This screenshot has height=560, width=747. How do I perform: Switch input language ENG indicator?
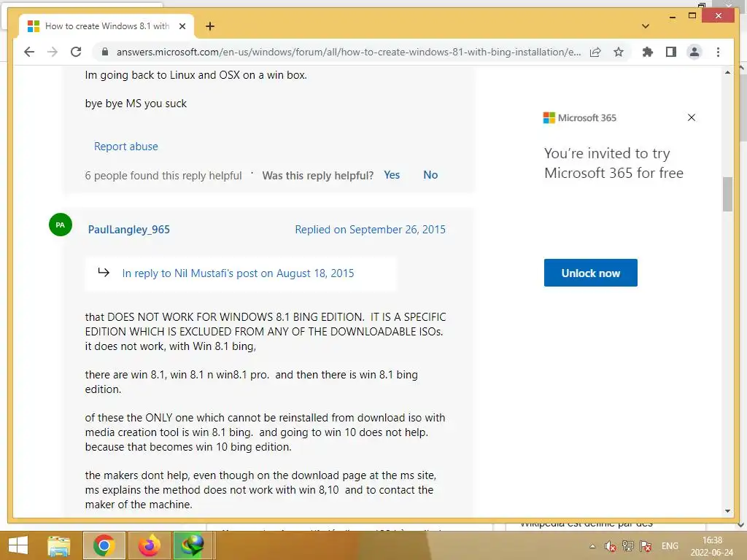670,546
